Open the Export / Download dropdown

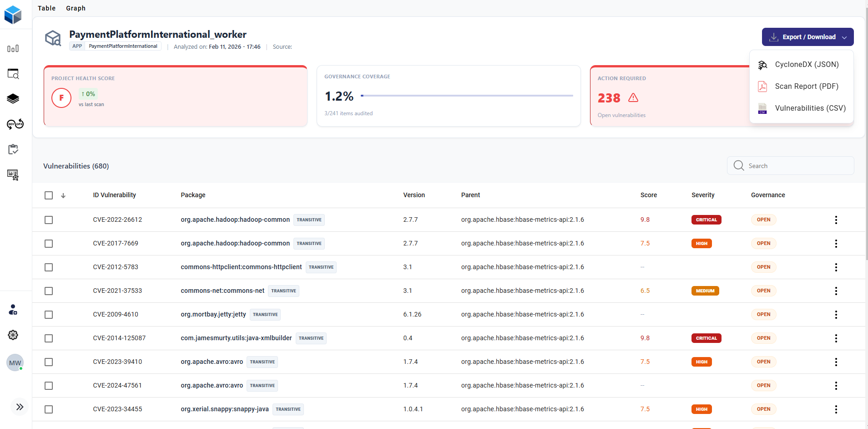pyautogui.click(x=807, y=37)
